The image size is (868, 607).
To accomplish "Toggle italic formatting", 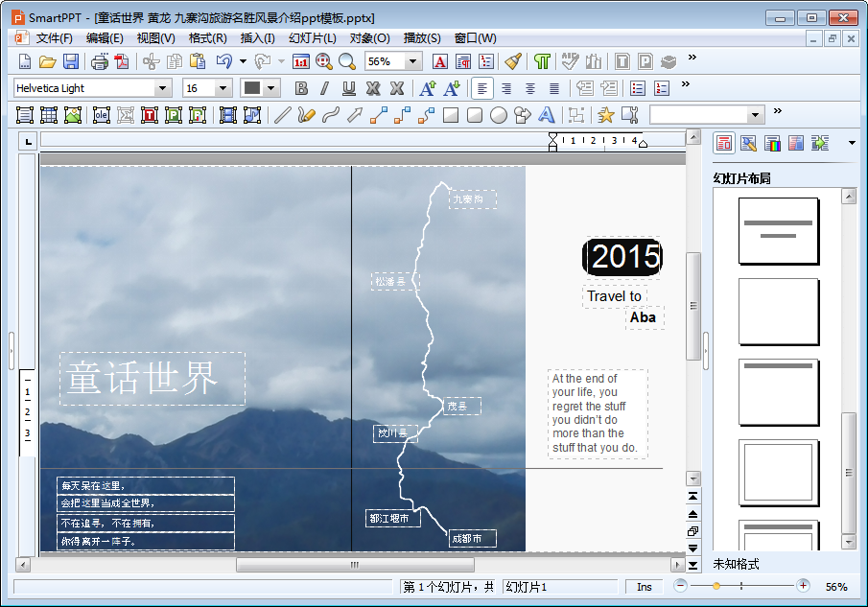I will [x=324, y=88].
